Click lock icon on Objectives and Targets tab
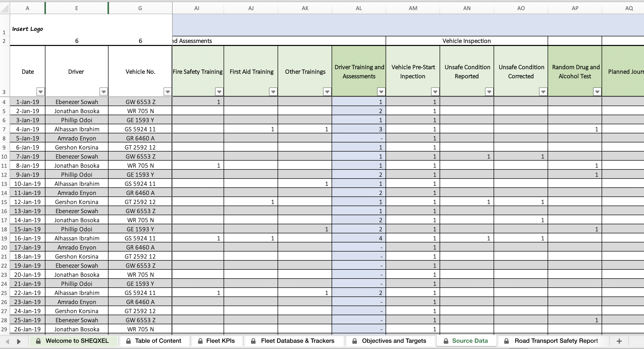Screen dimensions: 644x349 click(355, 341)
